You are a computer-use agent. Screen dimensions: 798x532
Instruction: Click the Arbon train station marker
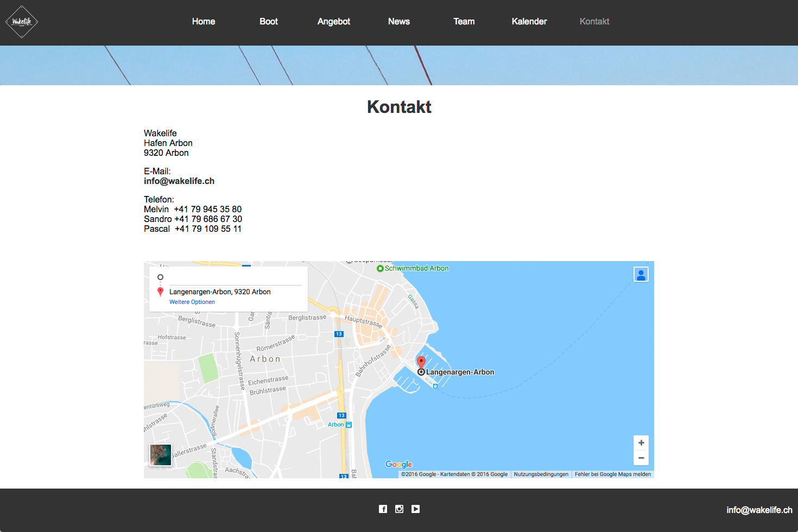[x=349, y=424]
